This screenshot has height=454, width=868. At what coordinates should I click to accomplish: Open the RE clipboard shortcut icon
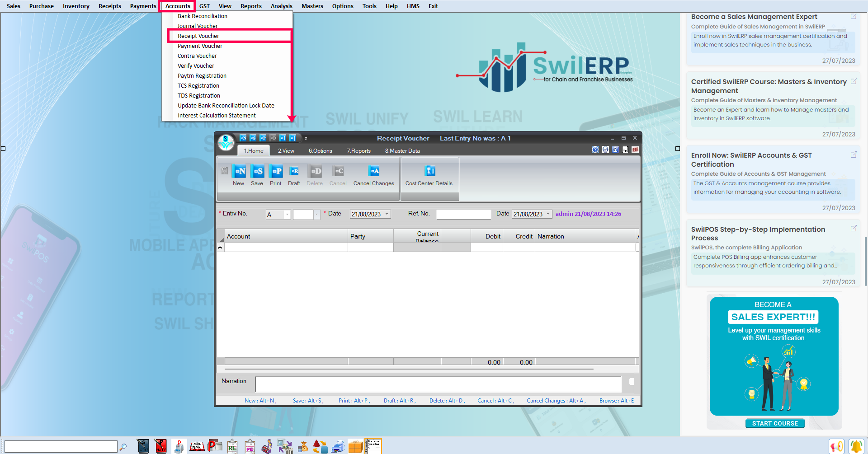pos(232,446)
